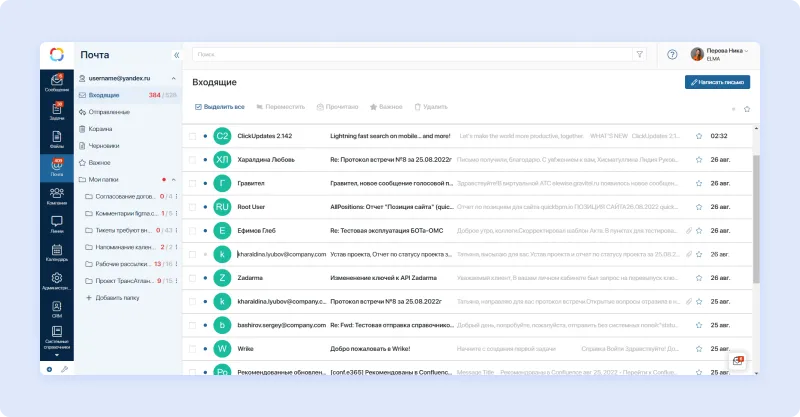Viewport: 800px width, 417px height.
Task: Click the help question mark icon
Action: (x=672, y=55)
